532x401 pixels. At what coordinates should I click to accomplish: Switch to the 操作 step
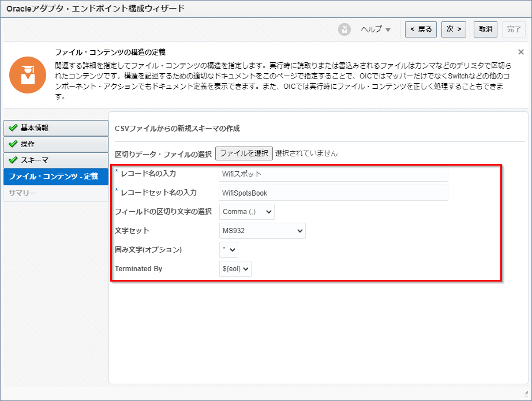click(x=55, y=144)
